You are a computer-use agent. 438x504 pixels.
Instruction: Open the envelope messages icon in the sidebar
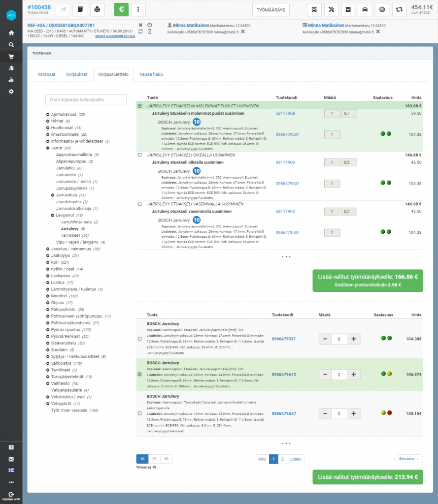[x=11, y=459]
